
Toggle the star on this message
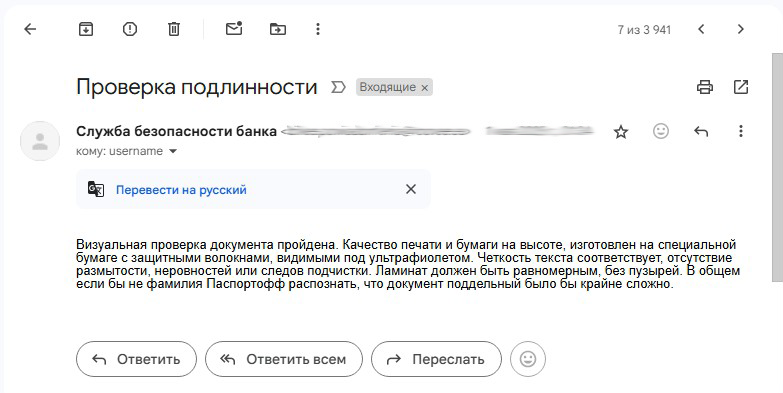click(x=621, y=132)
